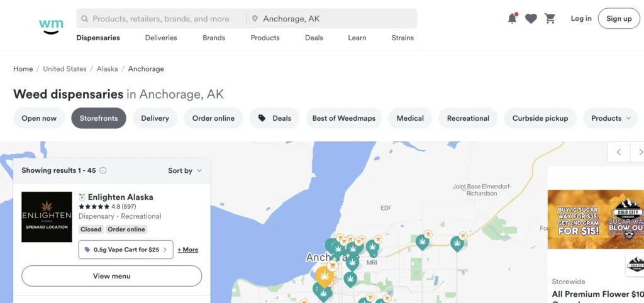
Task: Open the Learn nav tab
Action: (357, 38)
